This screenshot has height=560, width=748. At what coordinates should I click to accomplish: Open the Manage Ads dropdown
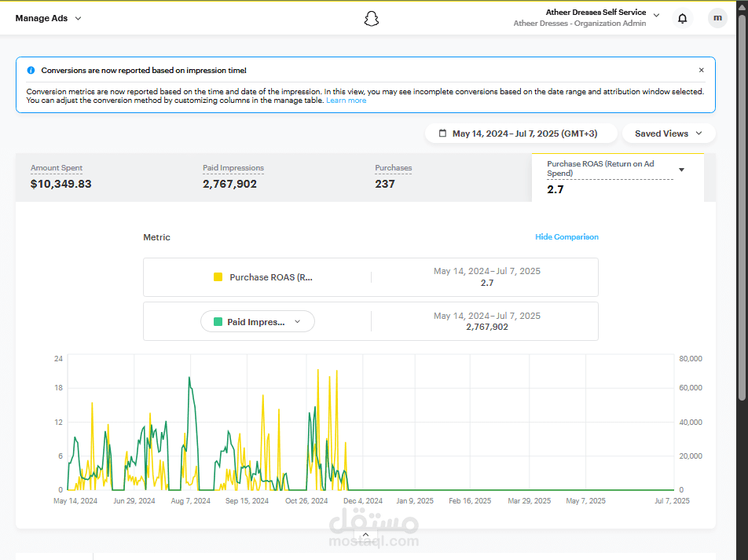pyautogui.click(x=49, y=18)
